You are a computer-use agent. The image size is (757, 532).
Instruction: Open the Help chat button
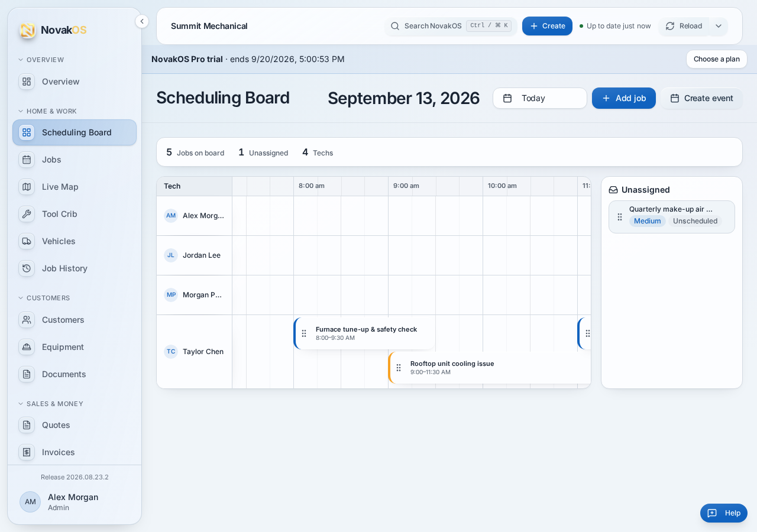pos(724,513)
